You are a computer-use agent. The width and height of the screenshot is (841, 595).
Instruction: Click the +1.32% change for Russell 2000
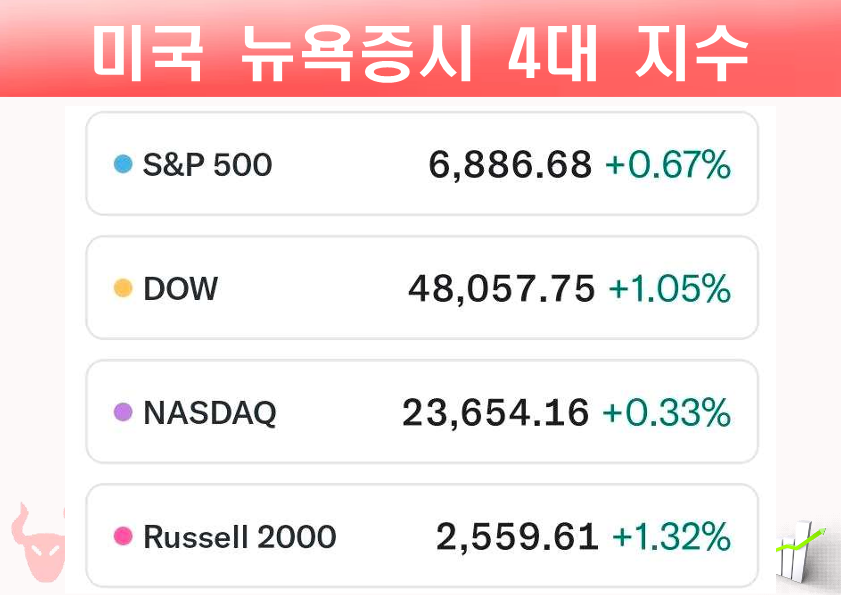click(670, 537)
